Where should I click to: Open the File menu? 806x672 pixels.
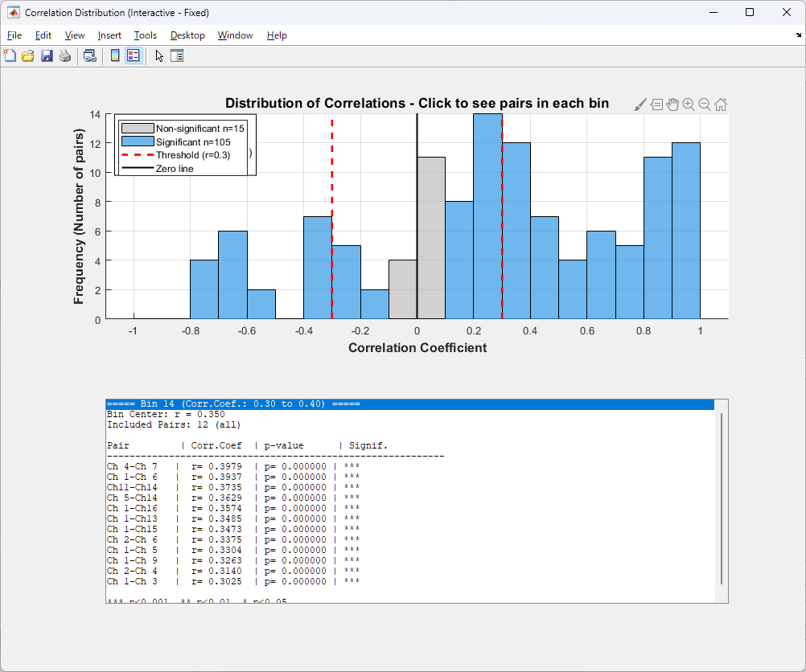(14, 35)
